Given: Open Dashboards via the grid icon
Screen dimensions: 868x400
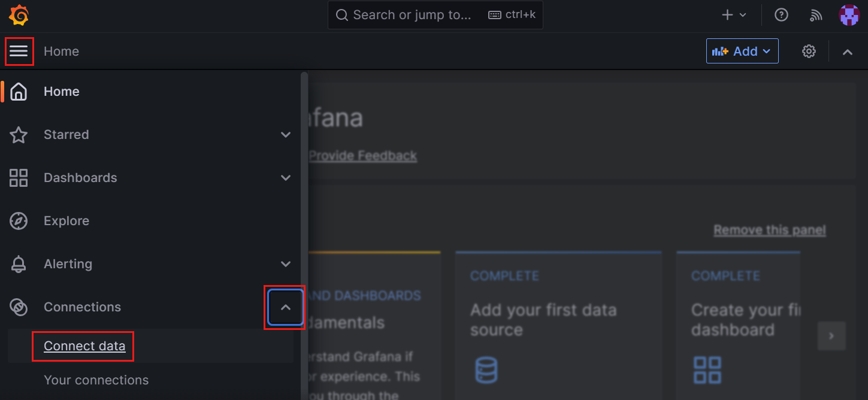Looking at the screenshot, I should 19,177.
